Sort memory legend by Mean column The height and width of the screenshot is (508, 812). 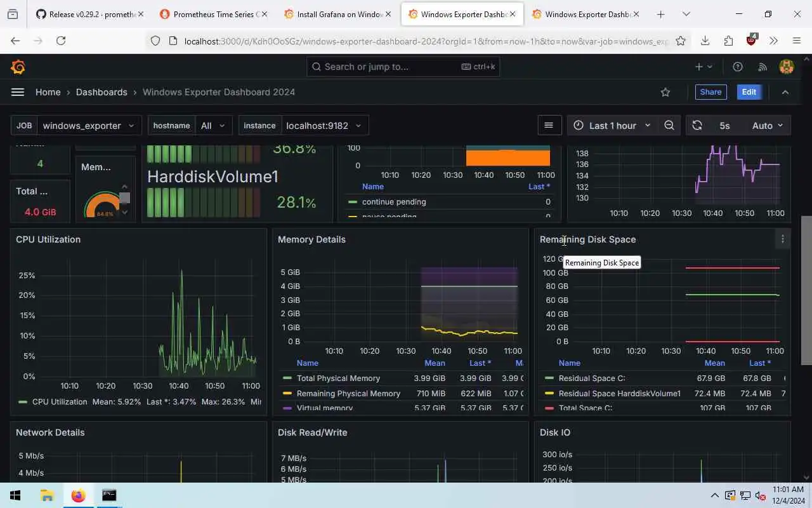(x=435, y=363)
